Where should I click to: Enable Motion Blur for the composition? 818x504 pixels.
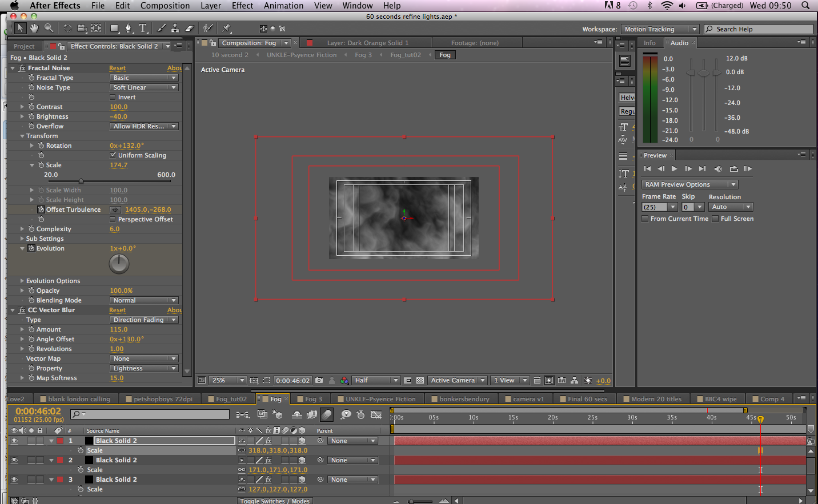coord(327,415)
